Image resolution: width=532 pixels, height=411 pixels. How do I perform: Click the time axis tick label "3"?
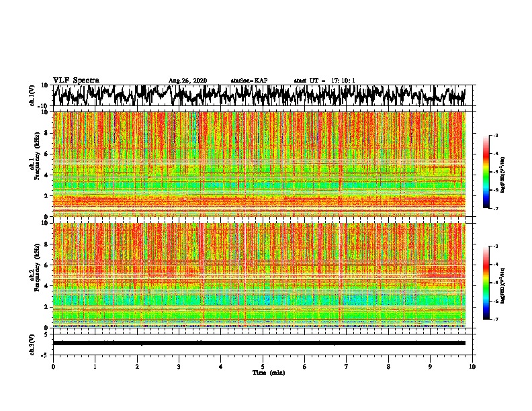coord(179,367)
